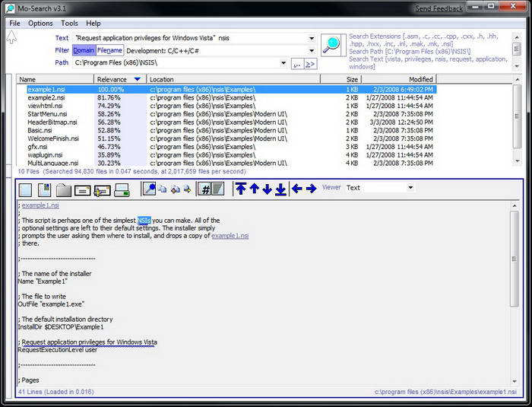Click the blue left arrow in the viewer toolbar
This screenshot has height=407, width=532.
[297, 188]
